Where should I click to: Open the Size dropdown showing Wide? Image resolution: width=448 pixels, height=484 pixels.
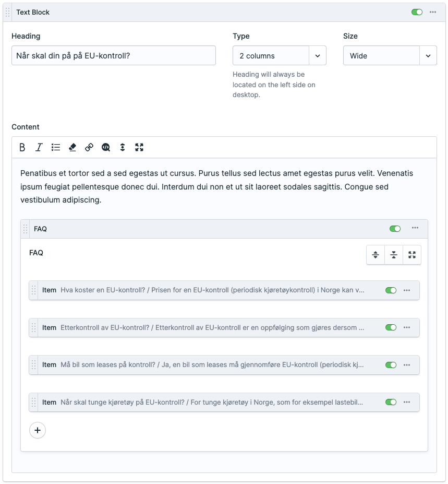390,56
